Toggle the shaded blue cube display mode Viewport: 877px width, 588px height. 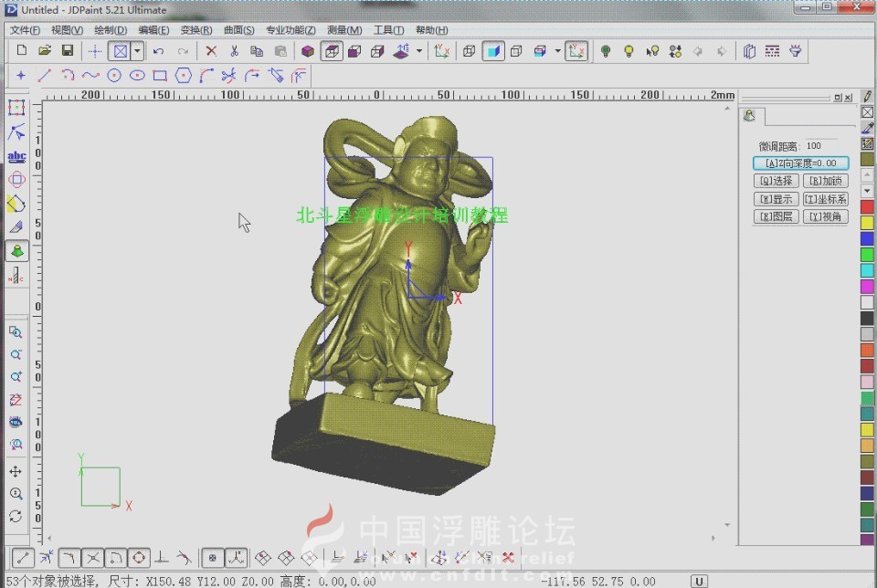click(x=493, y=51)
